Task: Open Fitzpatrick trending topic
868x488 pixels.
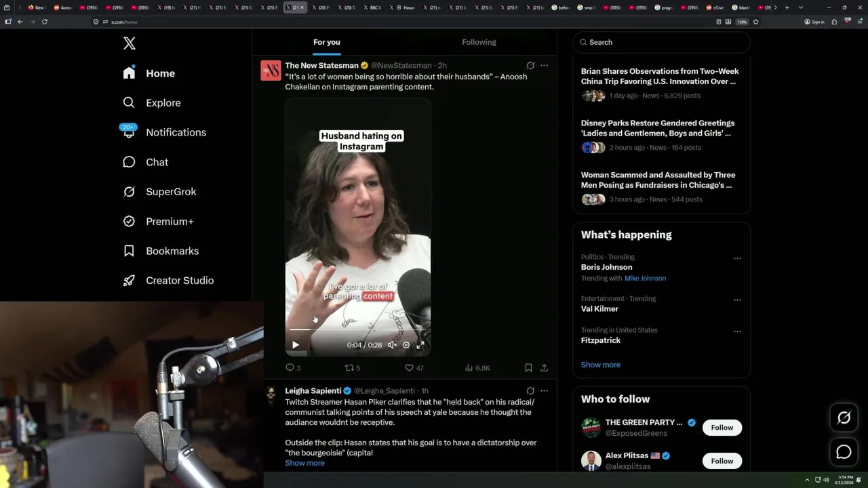Action: click(601, 340)
